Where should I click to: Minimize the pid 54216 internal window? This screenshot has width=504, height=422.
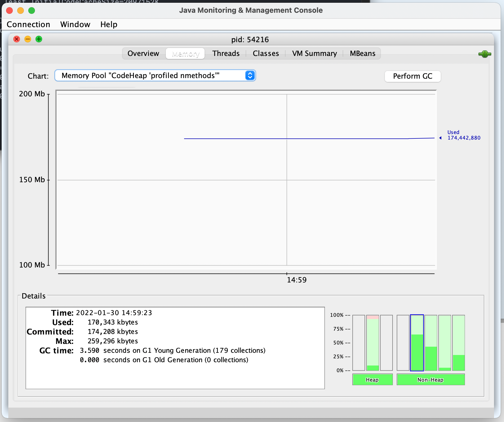tap(28, 39)
